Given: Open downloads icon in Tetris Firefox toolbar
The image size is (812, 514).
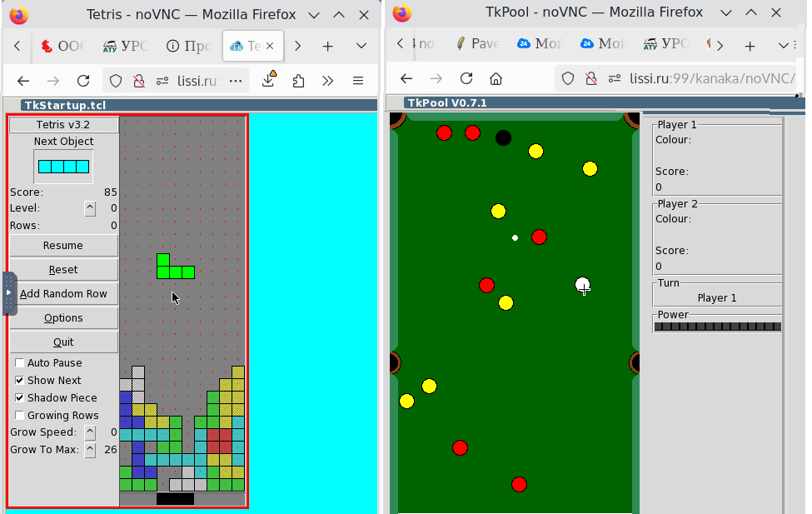Looking at the screenshot, I should tap(269, 80).
